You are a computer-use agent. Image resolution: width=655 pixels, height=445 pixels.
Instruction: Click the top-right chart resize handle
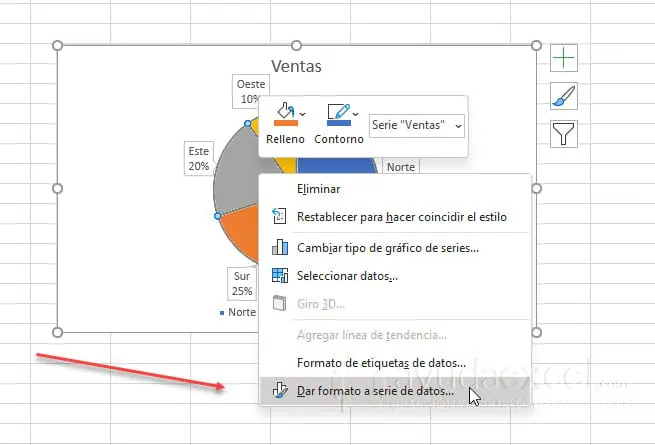pyautogui.click(x=536, y=45)
